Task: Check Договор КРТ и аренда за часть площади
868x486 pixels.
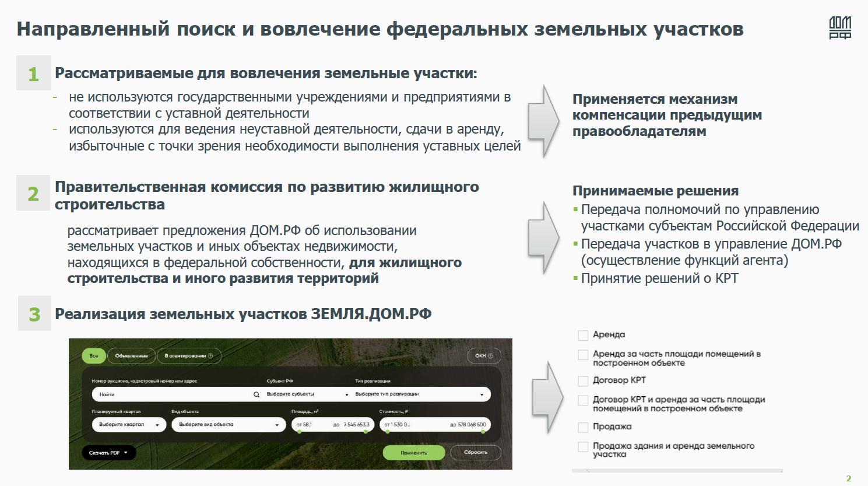Action: tap(583, 400)
